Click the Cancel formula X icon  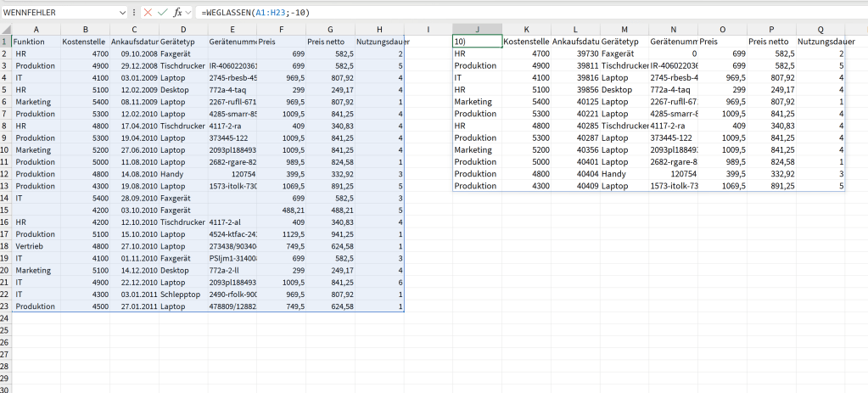(148, 13)
